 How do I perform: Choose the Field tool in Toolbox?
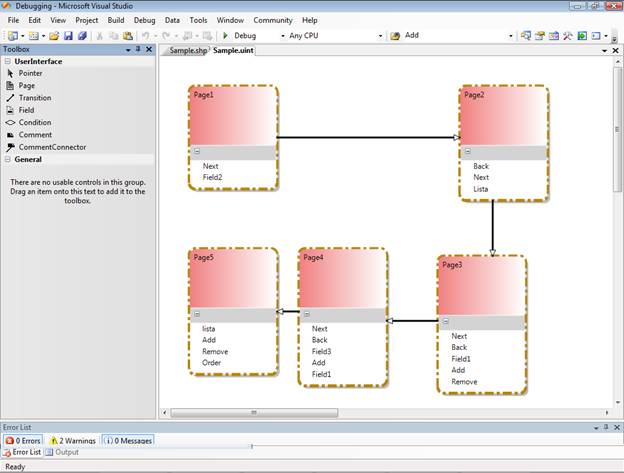pyautogui.click(x=26, y=110)
